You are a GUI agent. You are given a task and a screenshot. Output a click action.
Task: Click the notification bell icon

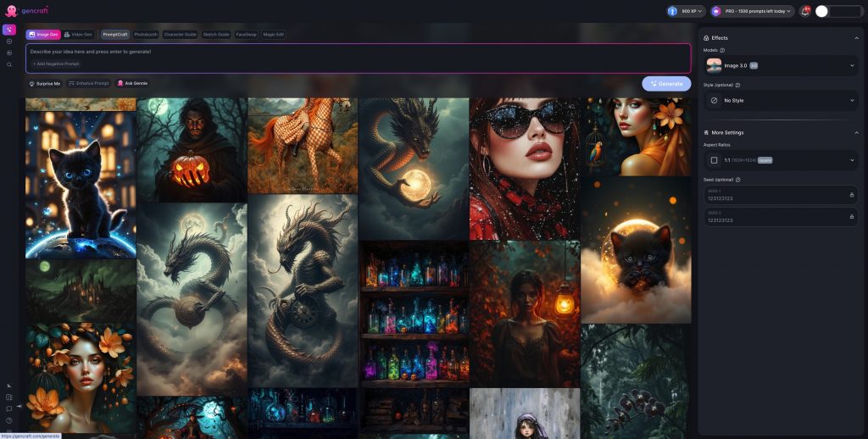point(804,11)
